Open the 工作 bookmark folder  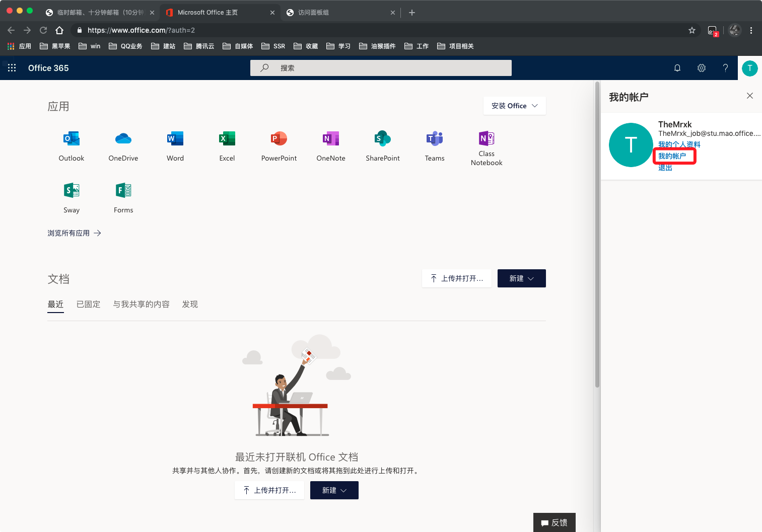click(417, 46)
